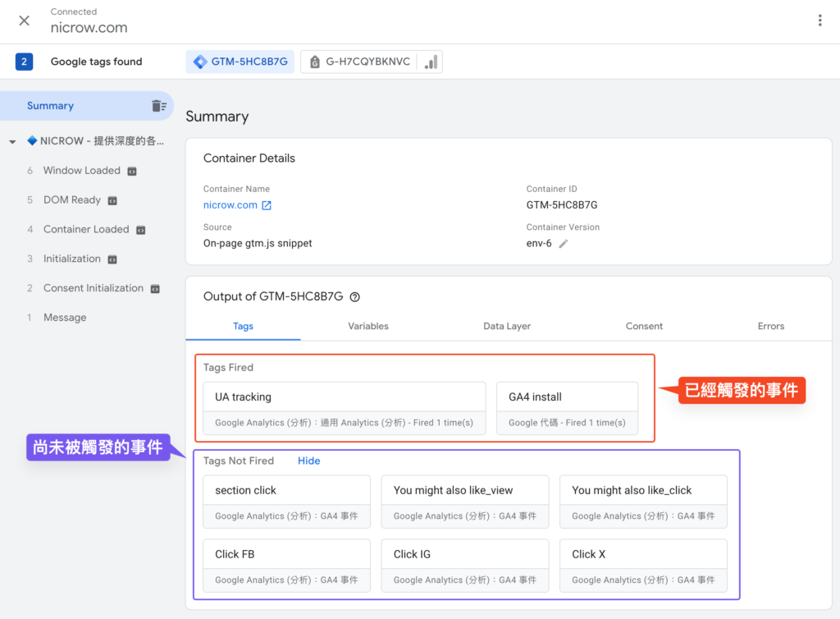The width and height of the screenshot is (840, 619).
Task: Click the Google tags found label
Action: [97, 62]
